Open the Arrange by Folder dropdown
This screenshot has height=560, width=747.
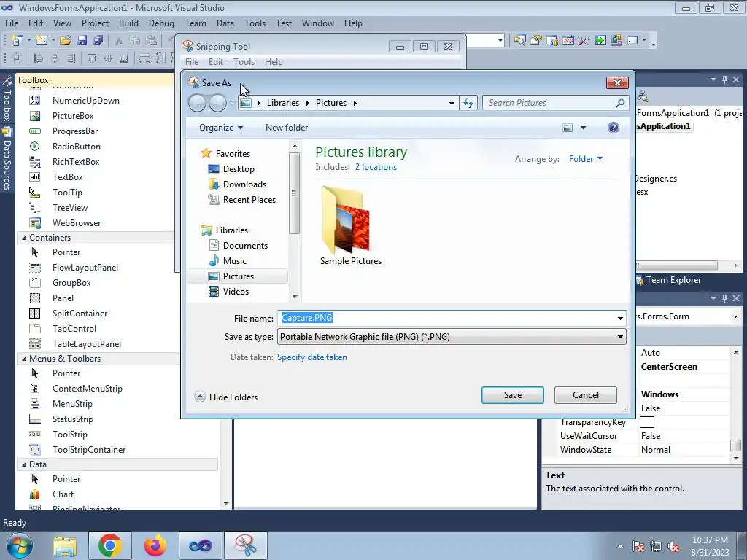point(586,158)
